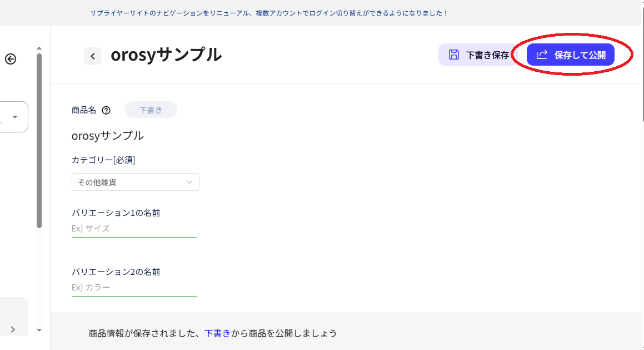
Task: Click the sidebar scrollbar down arrow
Action: click(x=39, y=330)
